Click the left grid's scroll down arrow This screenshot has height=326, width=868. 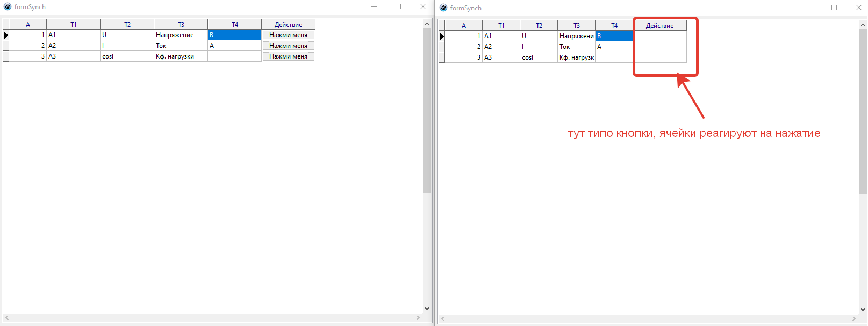[x=427, y=309]
